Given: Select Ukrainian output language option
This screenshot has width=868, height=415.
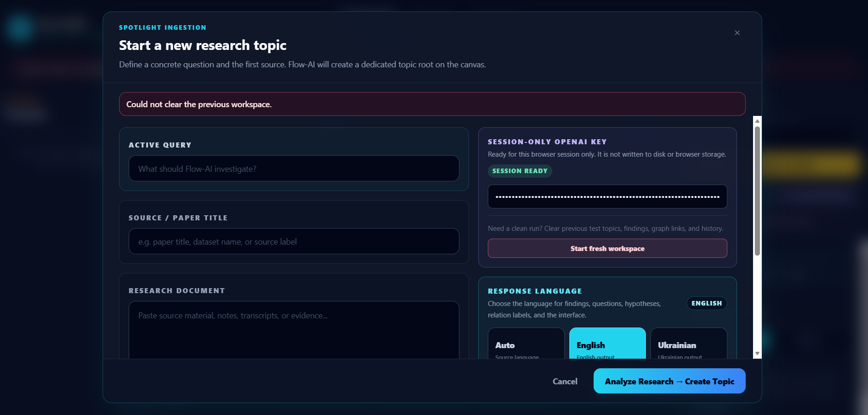Looking at the screenshot, I should [688, 344].
